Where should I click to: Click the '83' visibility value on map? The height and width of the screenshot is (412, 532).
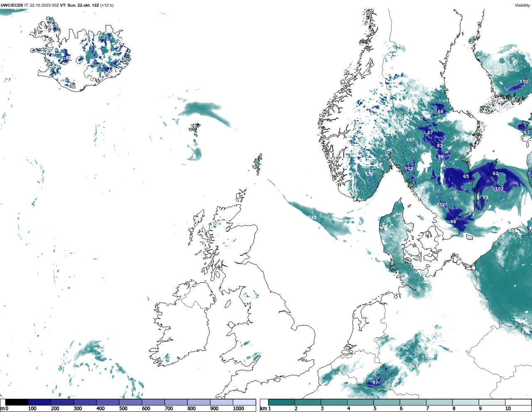440,146
